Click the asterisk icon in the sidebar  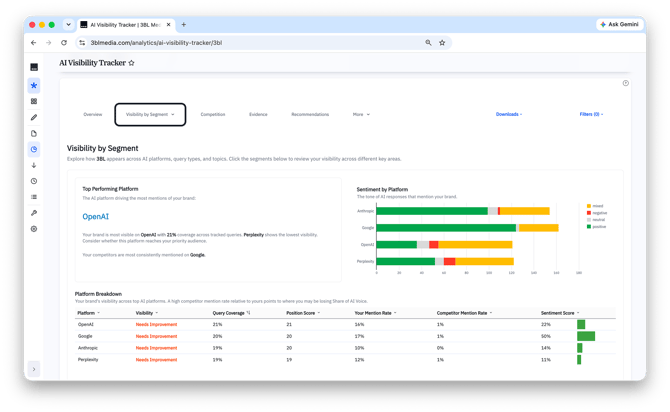34,85
